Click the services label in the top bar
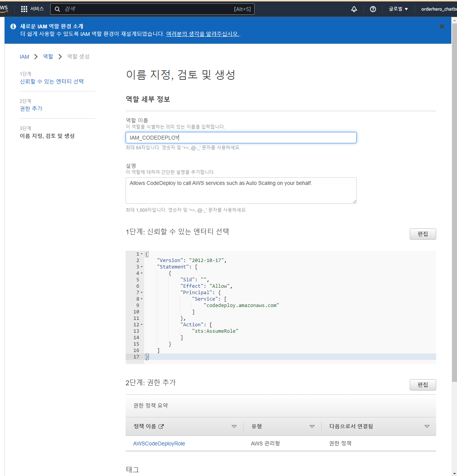457x476 pixels. click(x=37, y=9)
